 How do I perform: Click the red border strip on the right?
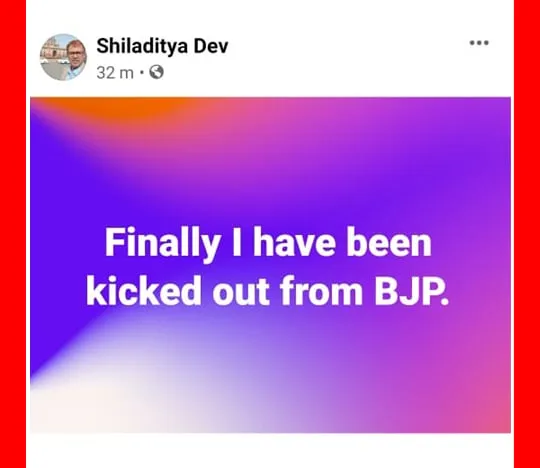[527, 234]
